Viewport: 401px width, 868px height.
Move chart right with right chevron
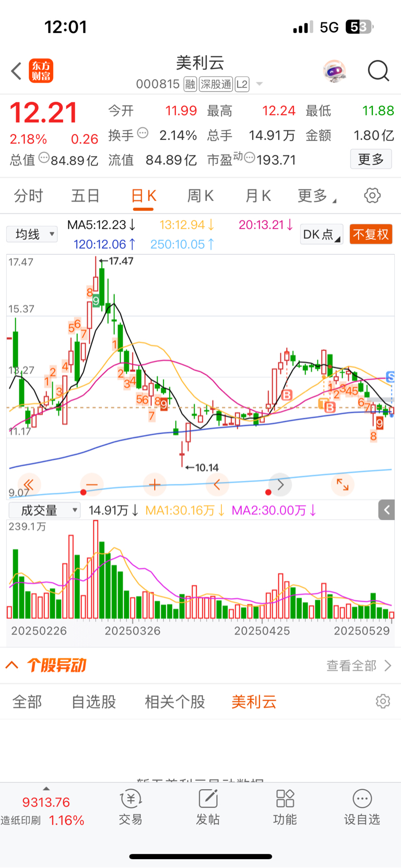pyautogui.click(x=280, y=485)
